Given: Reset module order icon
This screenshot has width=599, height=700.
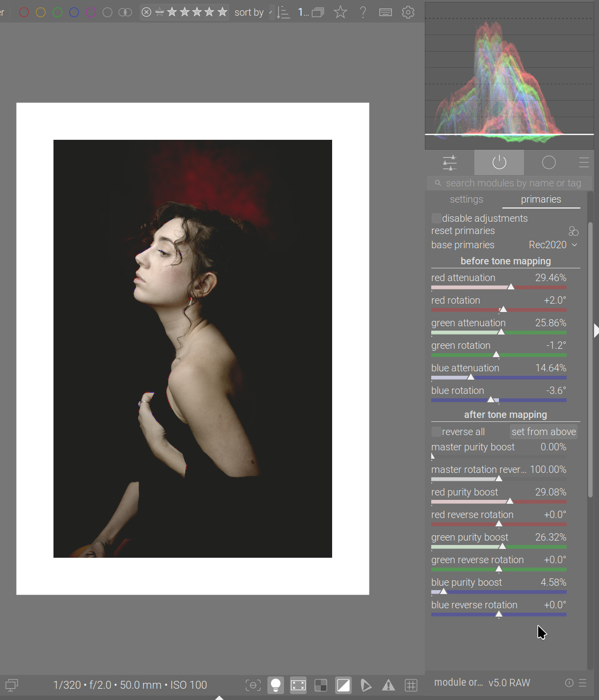Looking at the screenshot, I should click(569, 683).
